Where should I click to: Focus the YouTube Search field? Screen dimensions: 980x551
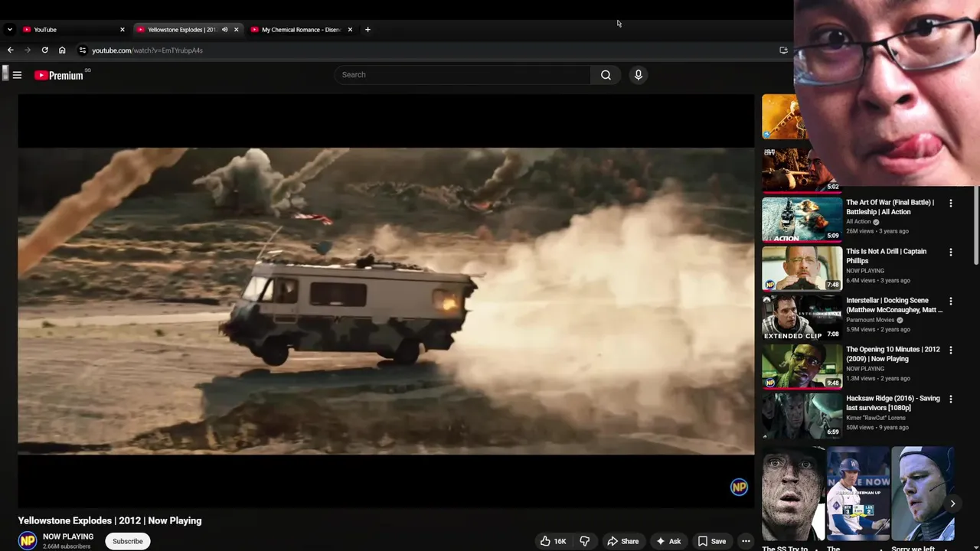coord(462,75)
